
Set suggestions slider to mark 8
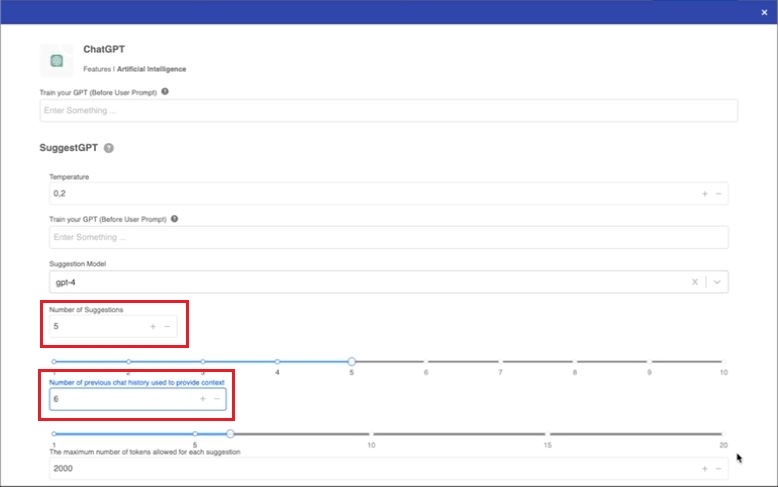coord(575,361)
